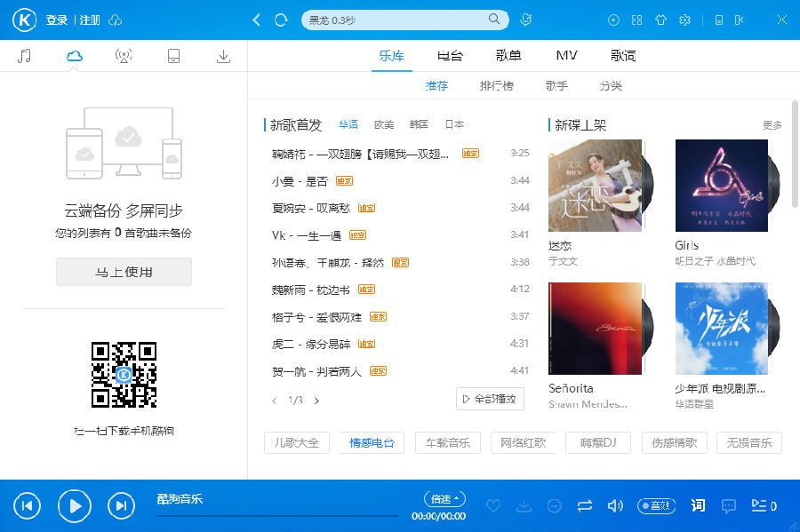
Task: Open the MV tab
Action: point(566,55)
